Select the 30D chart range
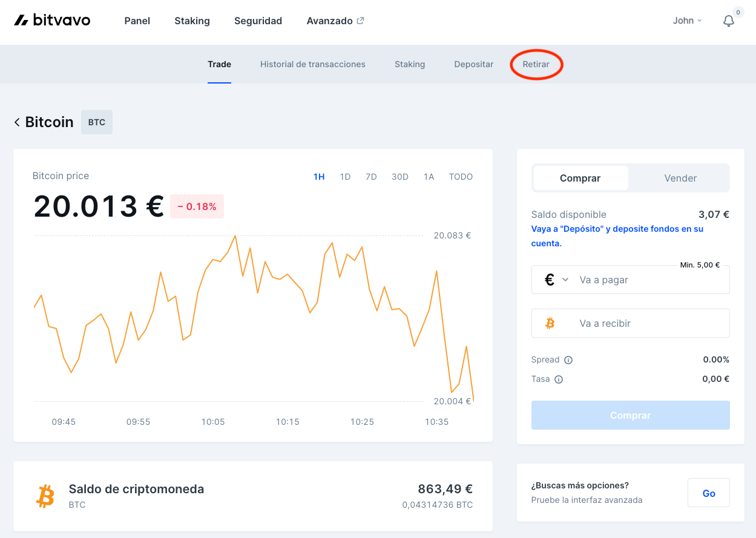 (400, 177)
